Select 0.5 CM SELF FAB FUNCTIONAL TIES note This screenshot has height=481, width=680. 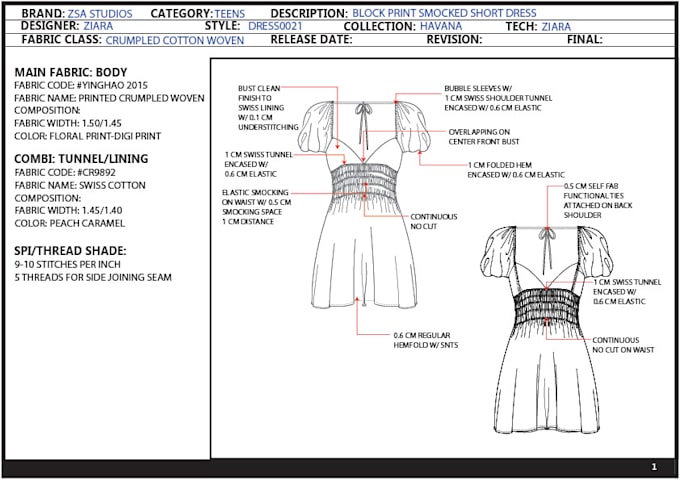coord(598,200)
